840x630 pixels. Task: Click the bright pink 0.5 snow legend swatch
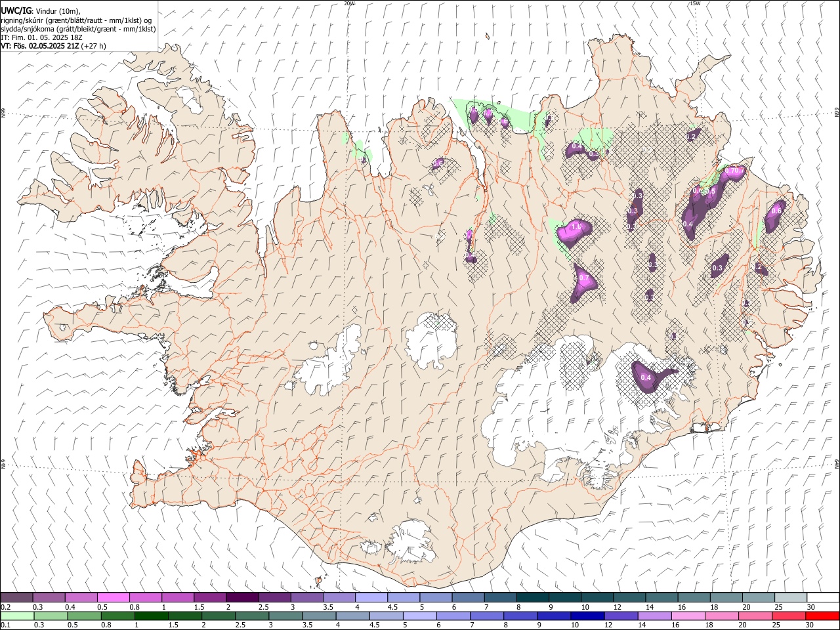(113, 598)
